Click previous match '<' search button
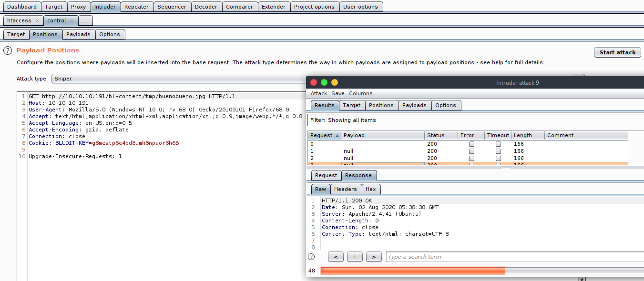 point(336,257)
